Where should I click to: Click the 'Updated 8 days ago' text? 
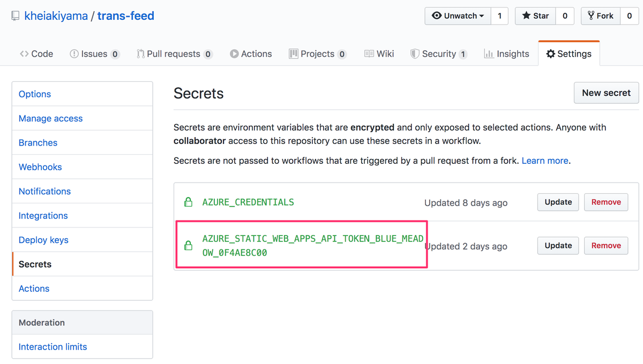466,203
